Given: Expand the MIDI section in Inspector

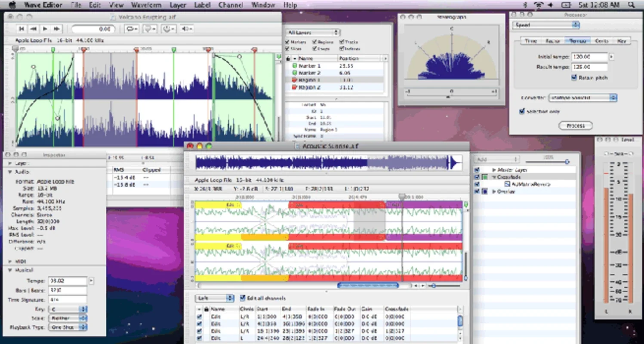Looking at the screenshot, I should 10,261.
